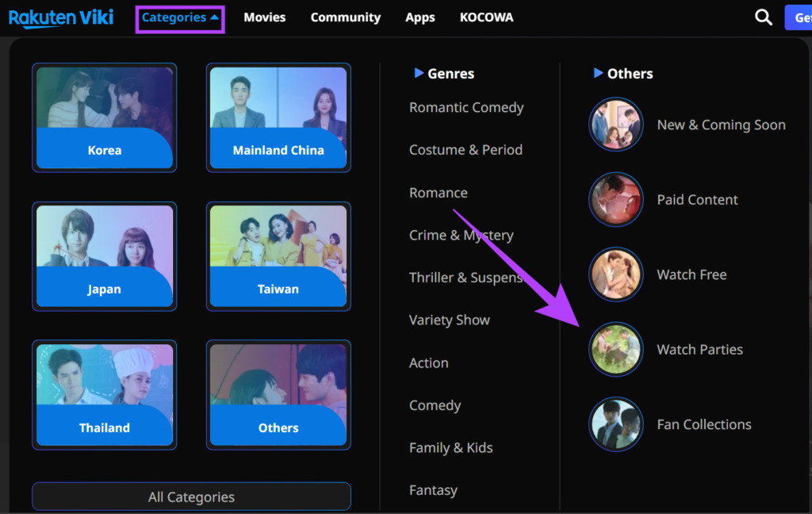Open the Rakuten Viki home logo
Screen dimensions: 812x514
click(61, 17)
